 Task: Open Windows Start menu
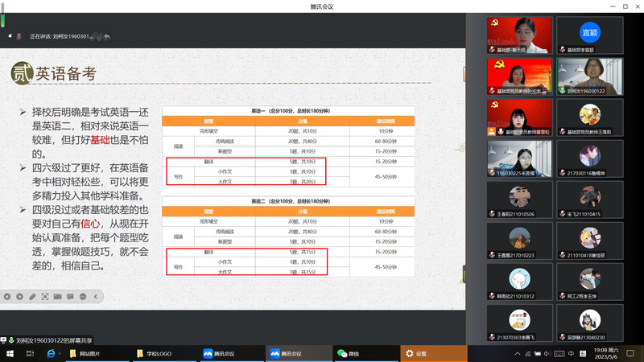click(x=9, y=353)
